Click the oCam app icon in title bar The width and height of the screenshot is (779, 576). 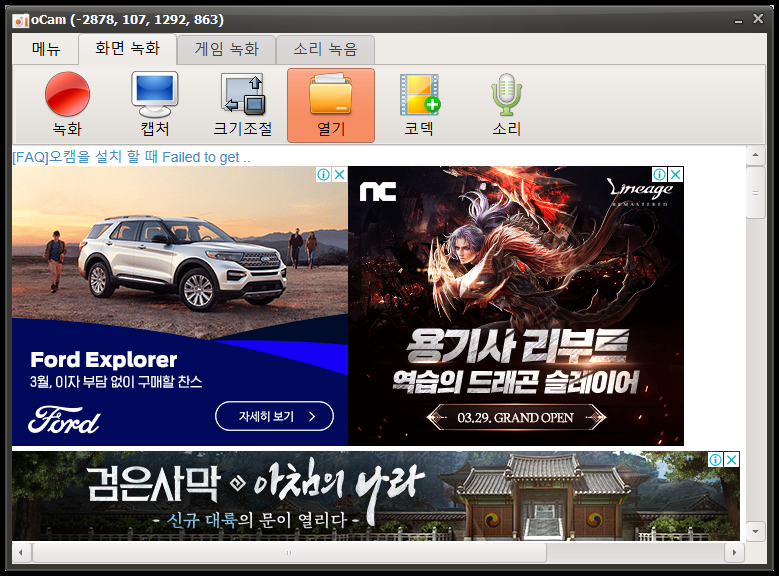[20, 20]
